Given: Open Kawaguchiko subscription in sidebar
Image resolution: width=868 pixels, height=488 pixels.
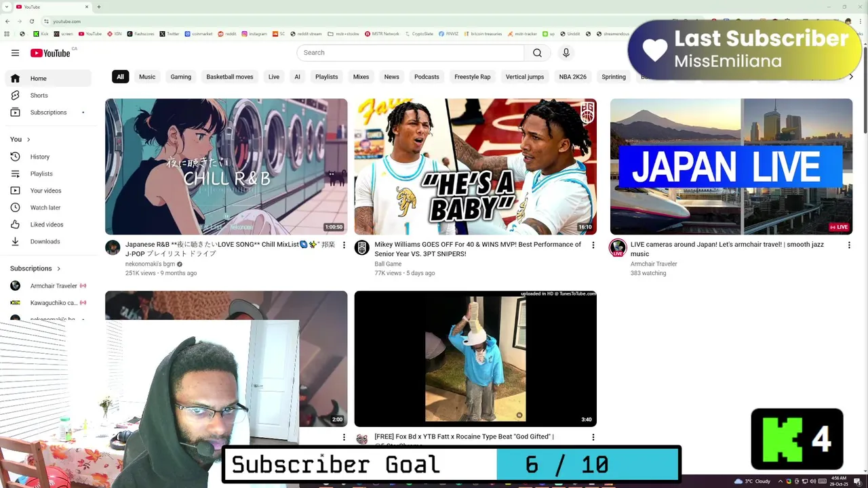Looking at the screenshot, I should coord(48,303).
